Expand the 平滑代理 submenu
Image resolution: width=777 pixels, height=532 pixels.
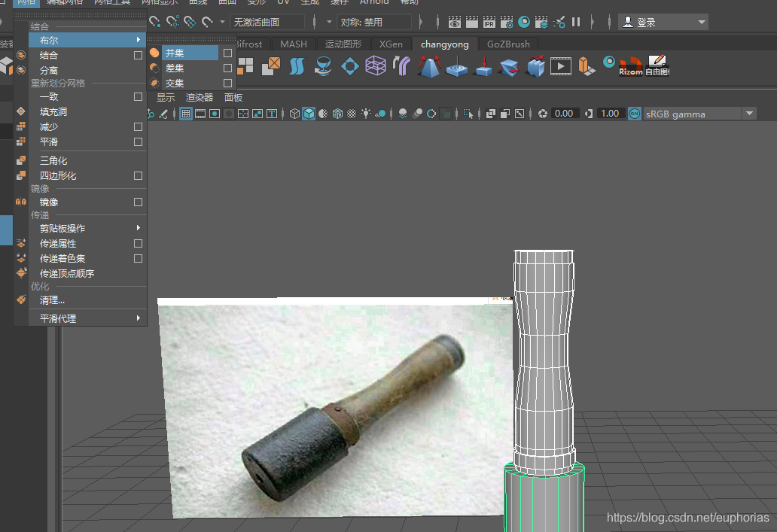click(x=87, y=318)
